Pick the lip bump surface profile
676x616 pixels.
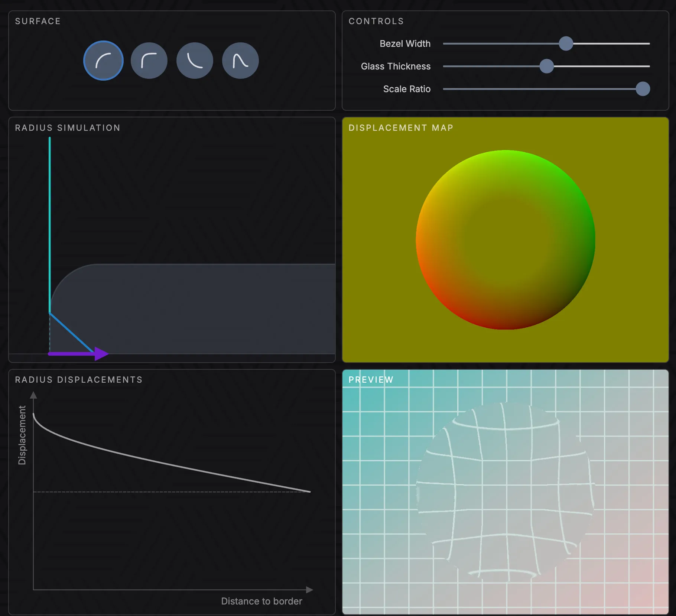pos(240,61)
